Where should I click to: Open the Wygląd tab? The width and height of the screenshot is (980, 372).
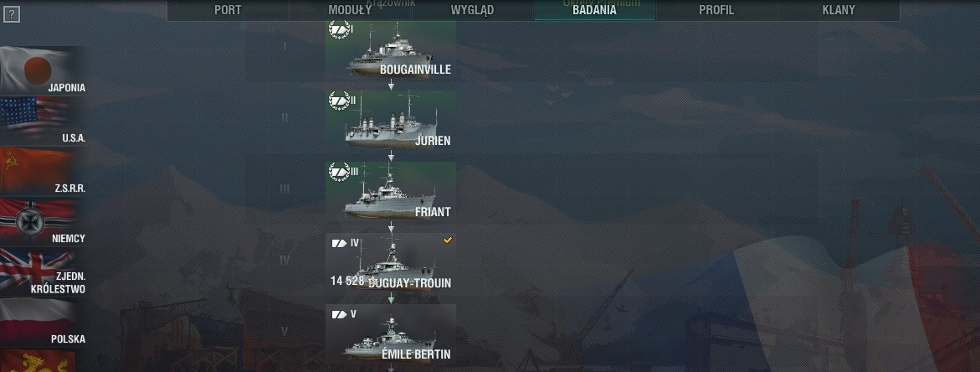pyautogui.click(x=472, y=10)
